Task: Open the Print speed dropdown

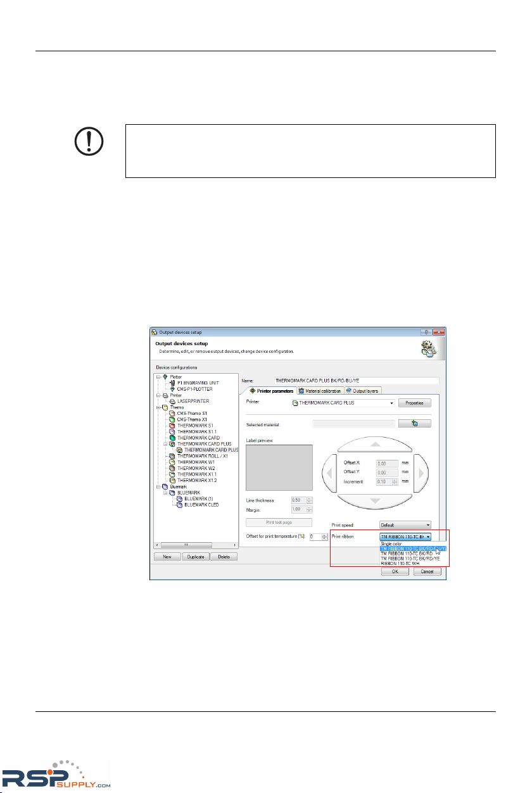Action: (405, 524)
